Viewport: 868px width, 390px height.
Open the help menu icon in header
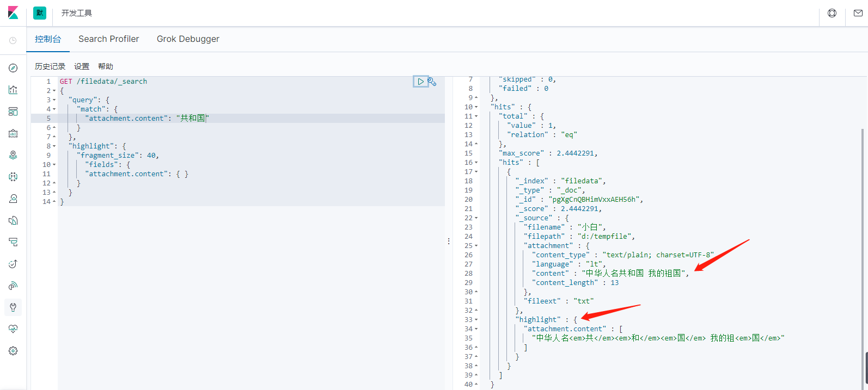click(832, 13)
